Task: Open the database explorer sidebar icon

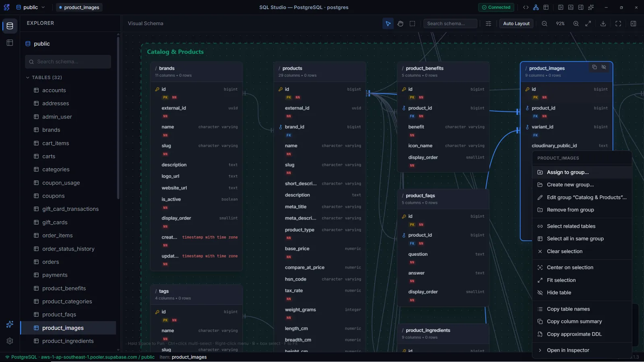Action: point(10,26)
